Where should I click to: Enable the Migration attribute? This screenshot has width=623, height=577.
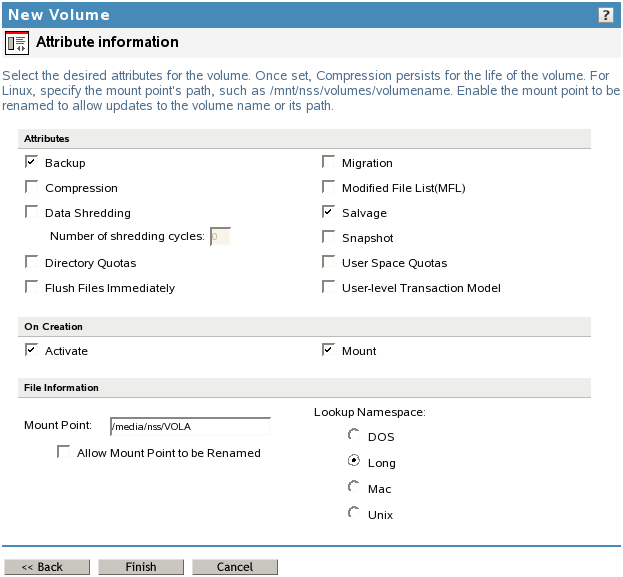pyautogui.click(x=329, y=162)
